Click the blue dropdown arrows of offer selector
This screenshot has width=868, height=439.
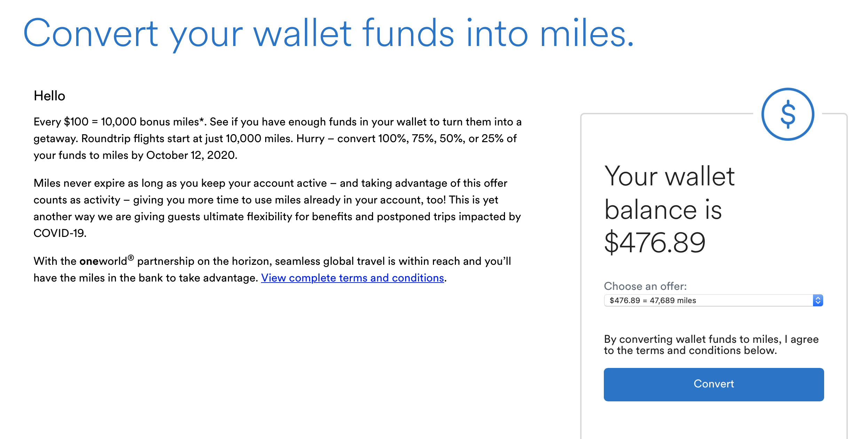click(x=818, y=300)
